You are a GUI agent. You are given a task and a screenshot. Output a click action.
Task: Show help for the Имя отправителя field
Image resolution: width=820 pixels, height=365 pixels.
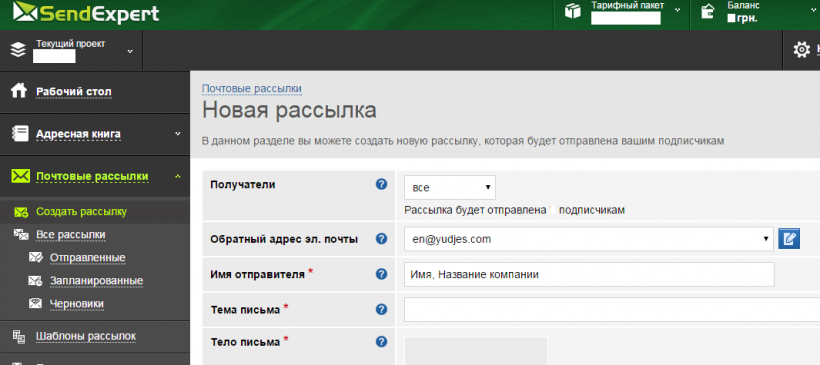[381, 274]
